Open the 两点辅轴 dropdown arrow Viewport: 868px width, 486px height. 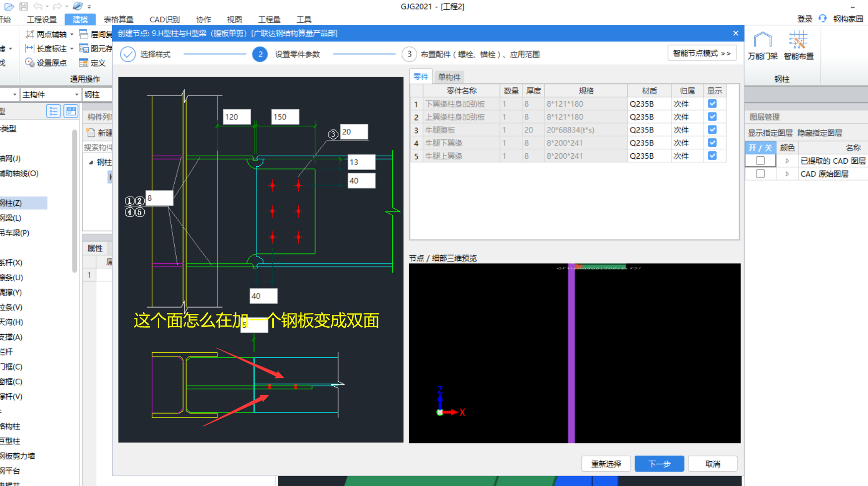(x=72, y=34)
